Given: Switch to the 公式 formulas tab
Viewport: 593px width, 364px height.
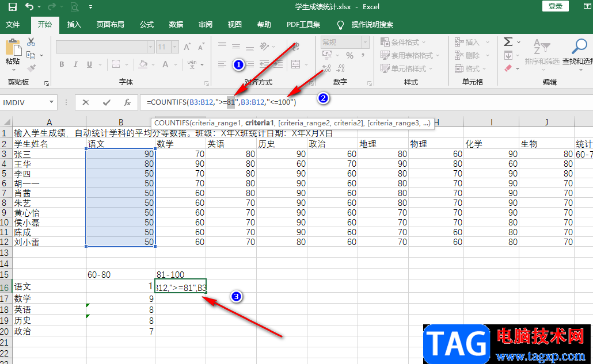Looking at the screenshot, I should click(147, 25).
